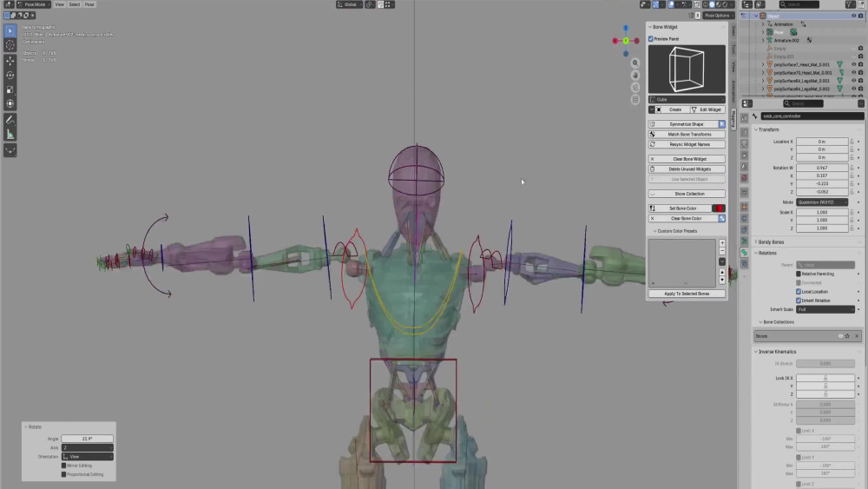Select the Annotate tool
The height and width of the screenshot is (489, 868).
10,120
